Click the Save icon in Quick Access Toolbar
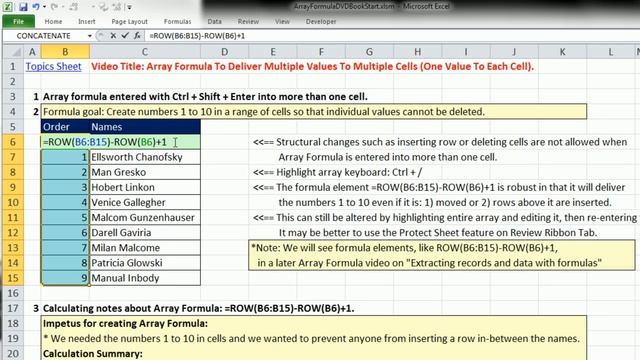Image resolution: width=640 pixels, height=360 pixels. click(x=23, y=7)
